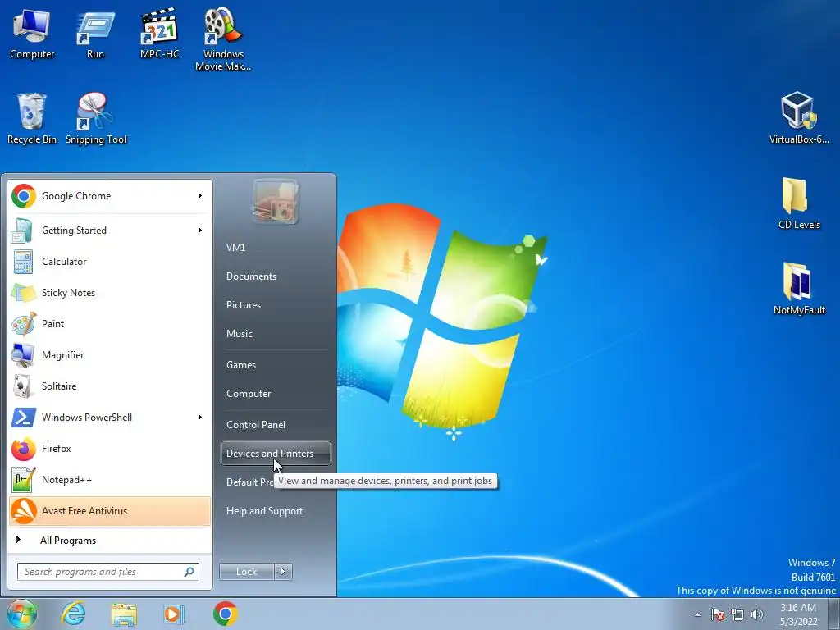Image resolution: width=840 pixels, height=630 pixels.
Task: Open Notepad++ from the Start menu
Action: point(110,479)
